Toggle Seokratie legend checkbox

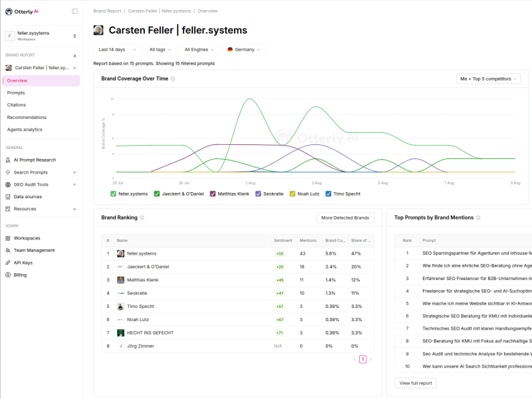pyautogui.click(x=258, y=194)
